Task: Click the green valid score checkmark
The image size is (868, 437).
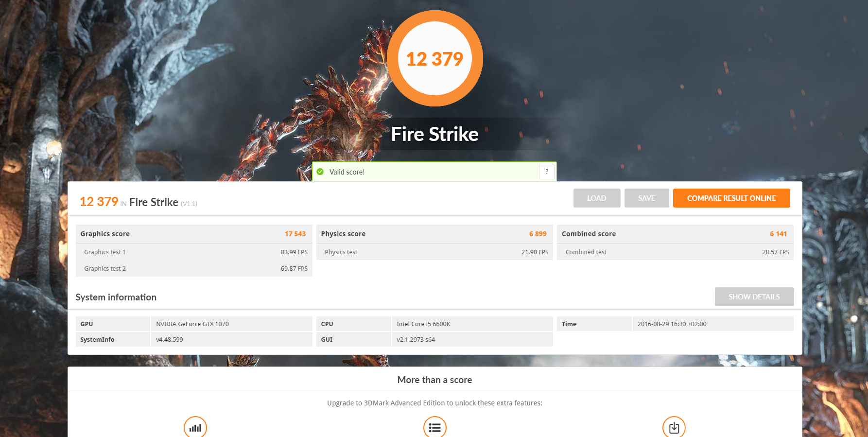Action: click(320, 172)
